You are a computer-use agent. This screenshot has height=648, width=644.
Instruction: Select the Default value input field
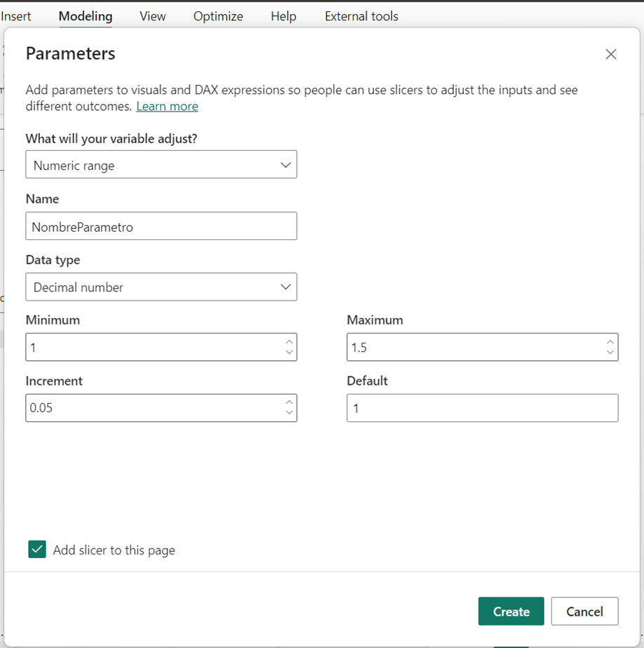pos(482,408)
